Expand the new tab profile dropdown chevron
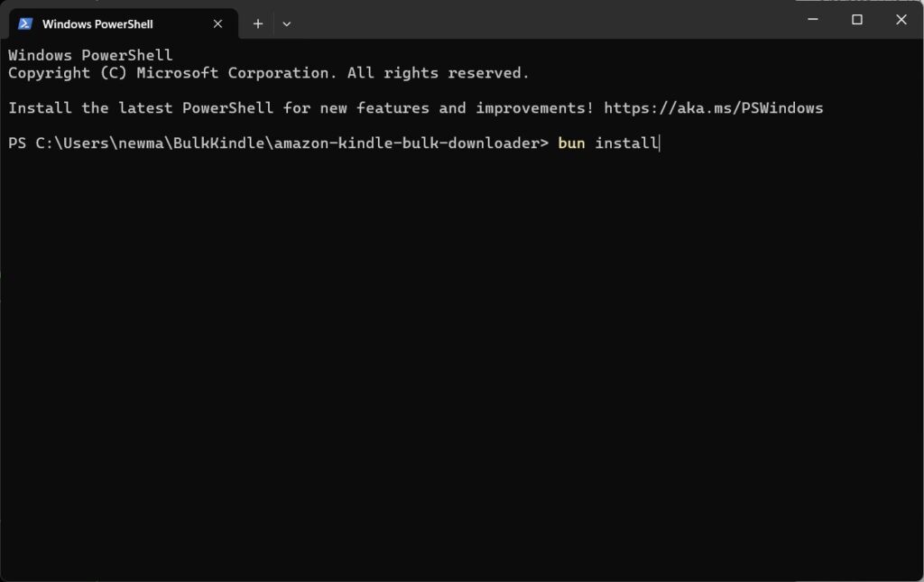The image size is (924, 582). pyautogui.click(x=287, y=24)
